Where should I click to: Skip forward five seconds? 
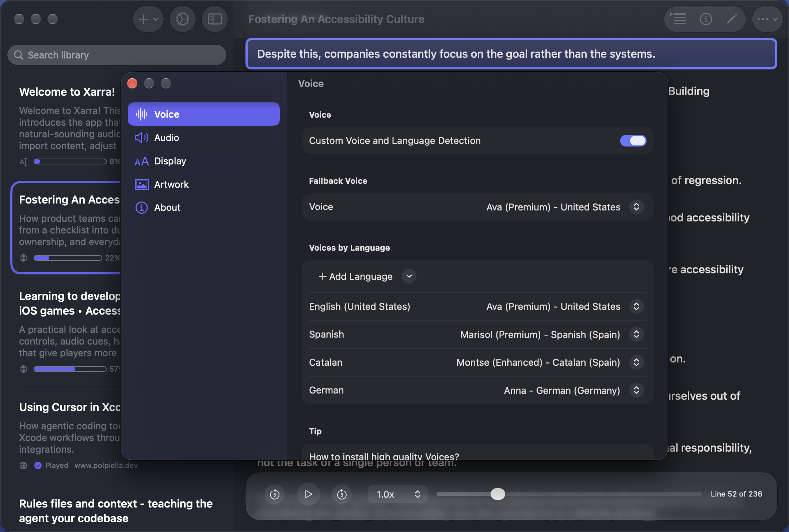(342, 494)
